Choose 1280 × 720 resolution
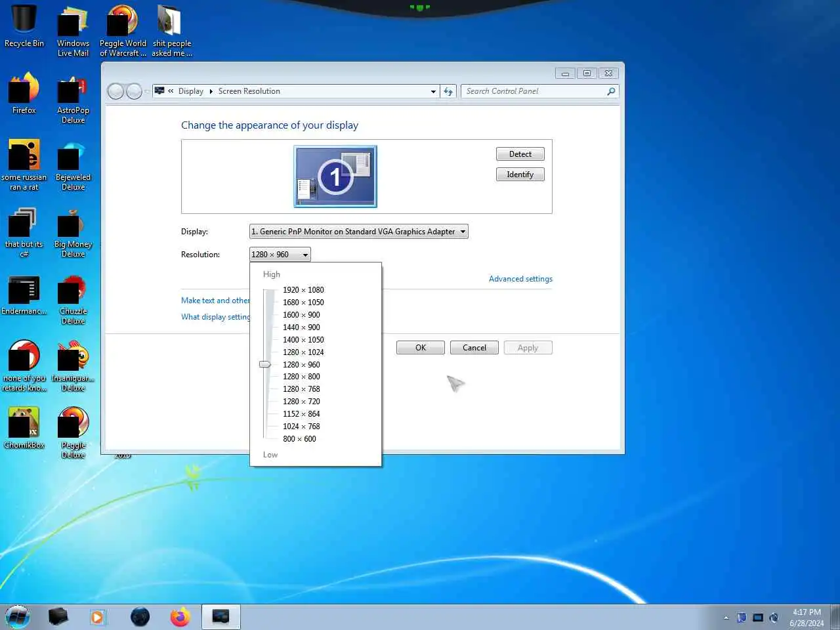Image resolution: width=840 pixels, height=630 pixels. 301,402
